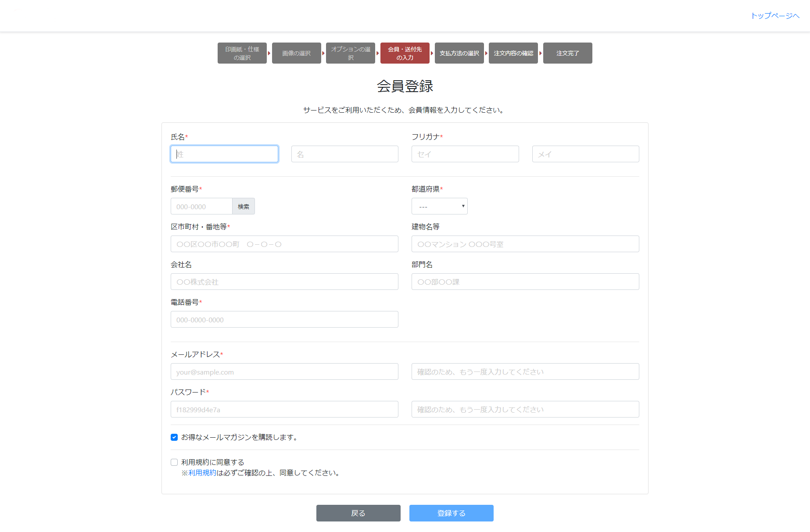The image size is (810, 532).
Task: Uncheck the メールマガジン subscription checkbox
Action: (x=174, y=437)
